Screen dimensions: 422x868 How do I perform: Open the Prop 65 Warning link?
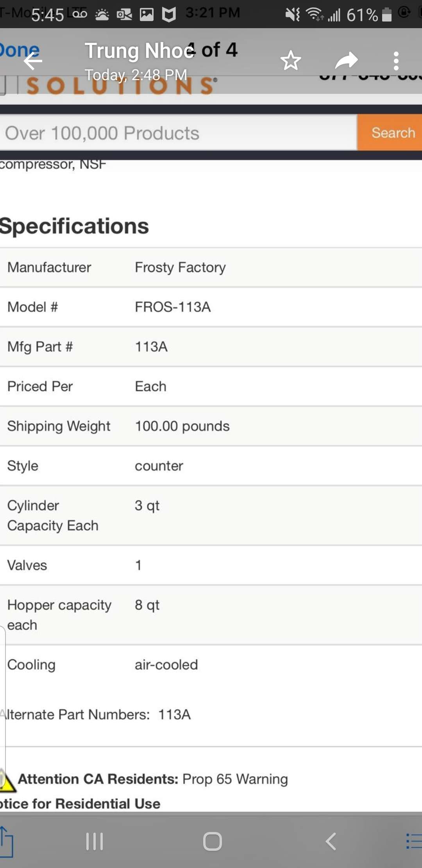[x=235, y=779]
